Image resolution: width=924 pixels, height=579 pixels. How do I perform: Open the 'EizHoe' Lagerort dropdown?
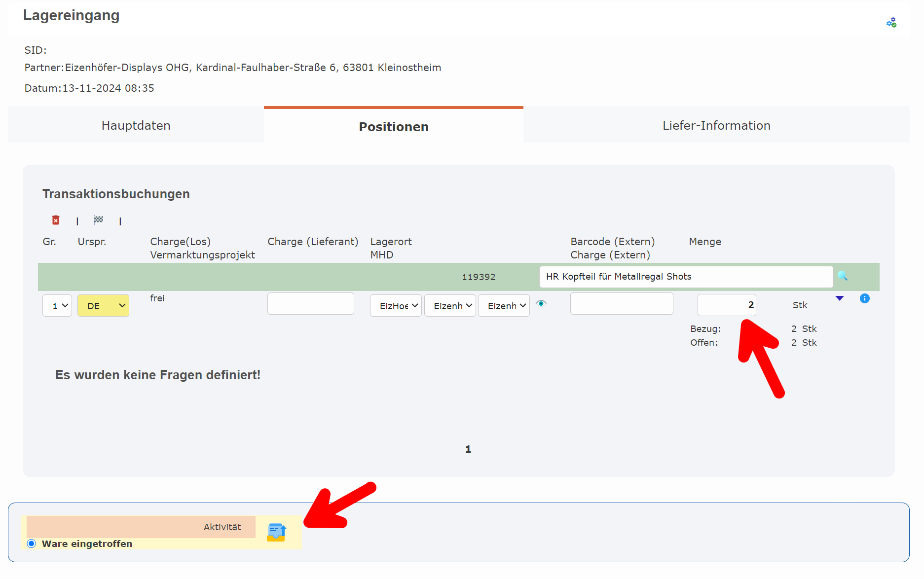(396, 305)
